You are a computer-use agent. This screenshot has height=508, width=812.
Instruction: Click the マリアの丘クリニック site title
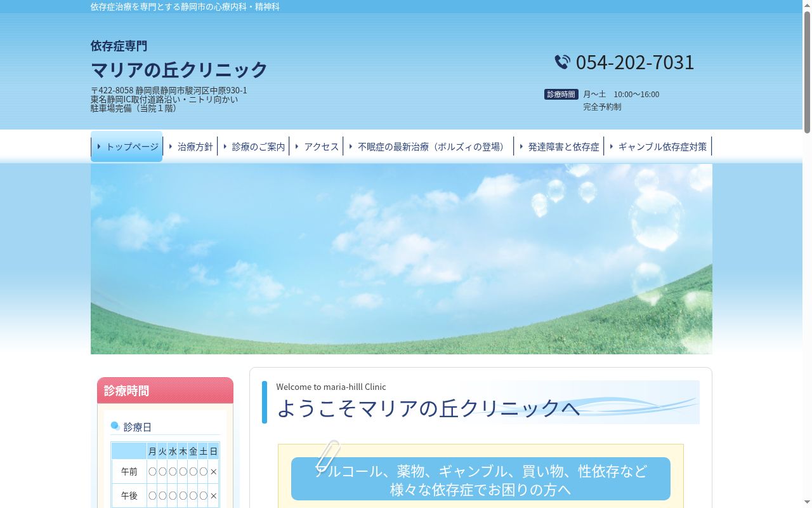coord(179,69)
